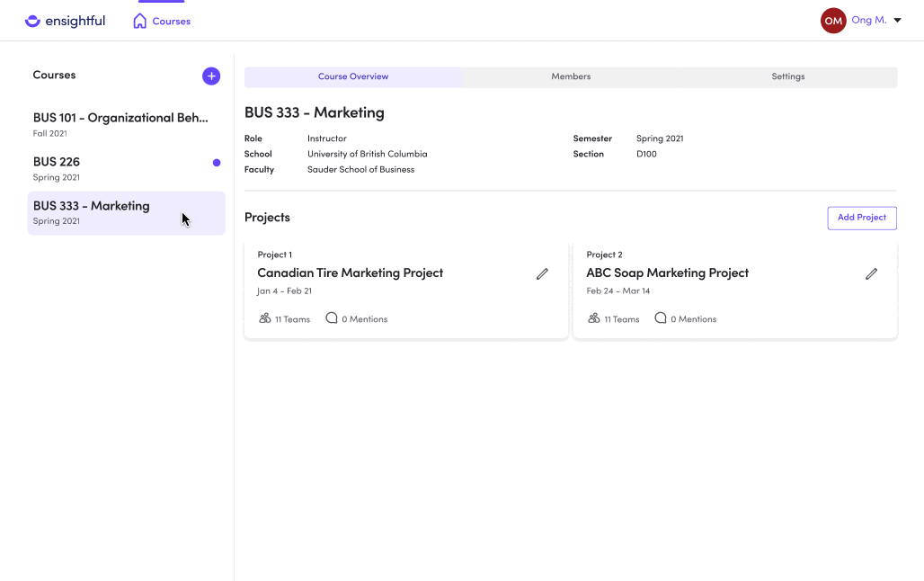Click '0 Mentions' in Project 1 card
This screenshot has height=581, width=924.
pos(365,319)
